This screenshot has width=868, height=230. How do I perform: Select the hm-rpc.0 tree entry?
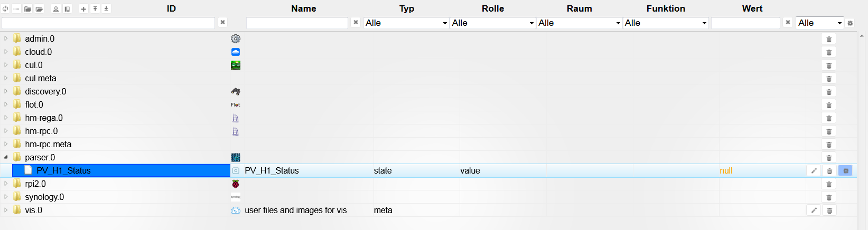coord(41,131)
